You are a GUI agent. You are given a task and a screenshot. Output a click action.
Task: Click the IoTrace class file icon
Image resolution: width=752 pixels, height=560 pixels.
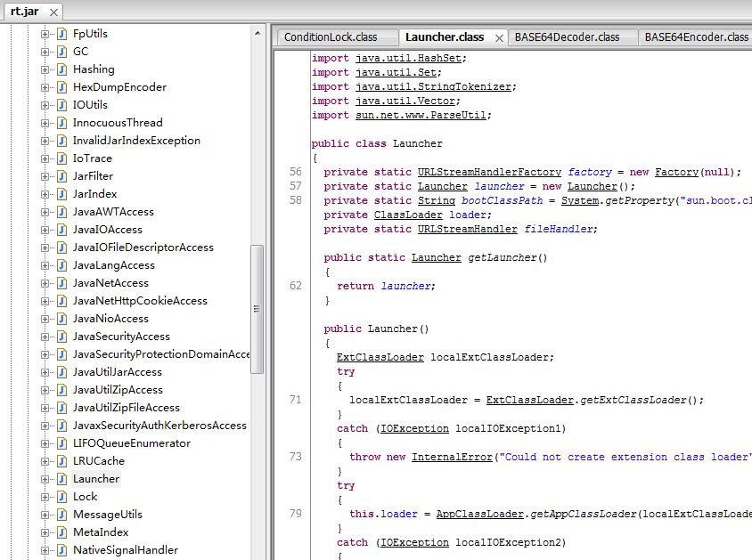click(61, 158)
